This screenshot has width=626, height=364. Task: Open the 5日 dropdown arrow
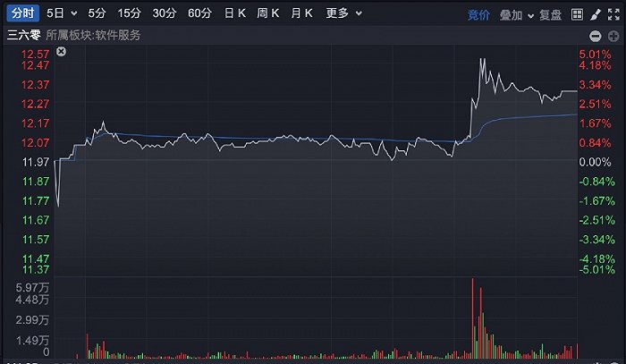pyautogui.click(x=74, y=13)
